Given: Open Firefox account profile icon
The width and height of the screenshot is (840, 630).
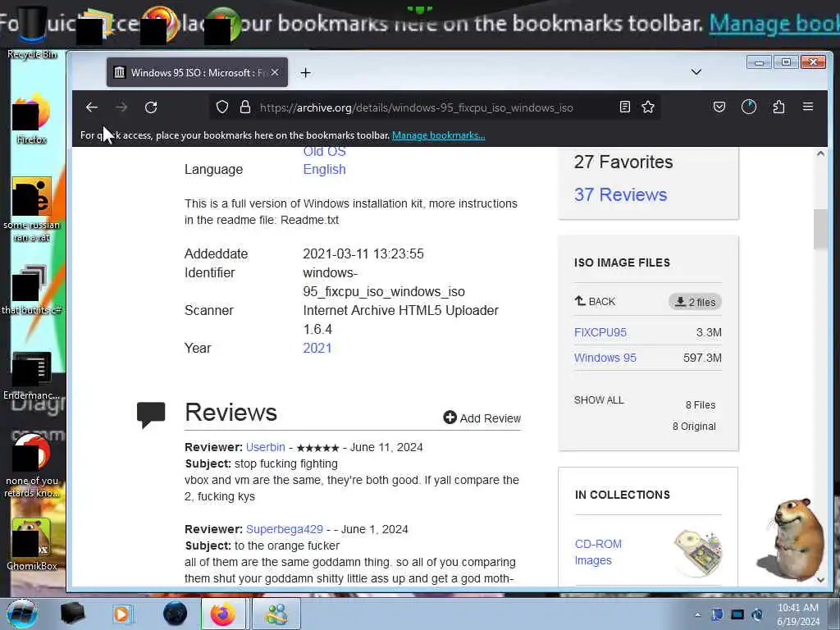Looking at the screenshot, I should point(749,107).
